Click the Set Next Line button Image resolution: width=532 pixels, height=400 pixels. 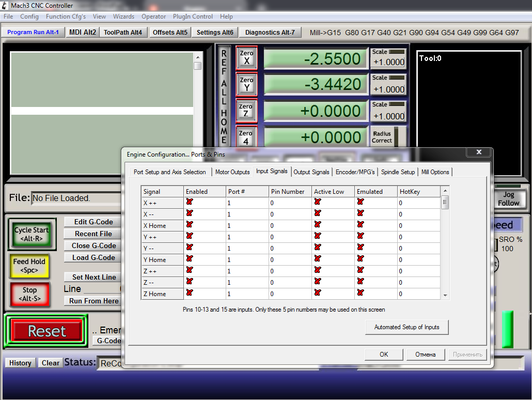[x=93, y=277]
